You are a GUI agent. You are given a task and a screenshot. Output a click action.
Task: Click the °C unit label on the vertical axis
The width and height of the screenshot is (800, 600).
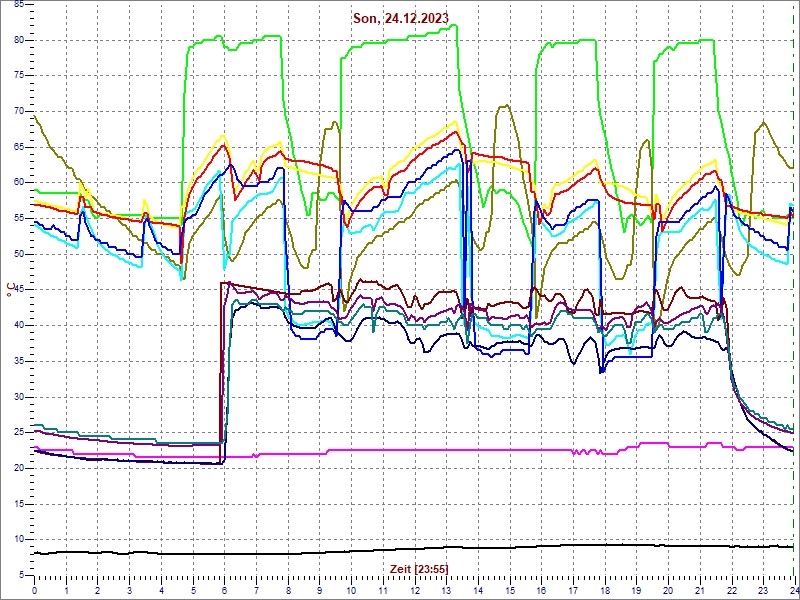click(10, 289)
